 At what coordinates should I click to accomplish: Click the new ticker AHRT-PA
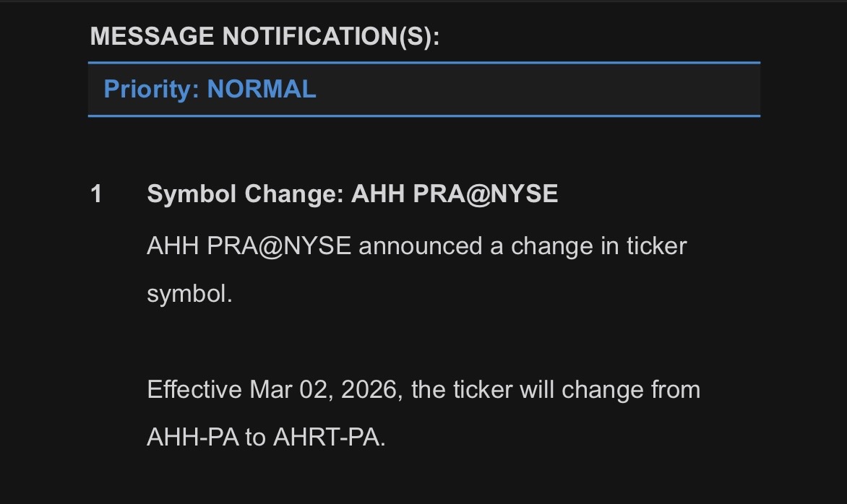point(329,438)
